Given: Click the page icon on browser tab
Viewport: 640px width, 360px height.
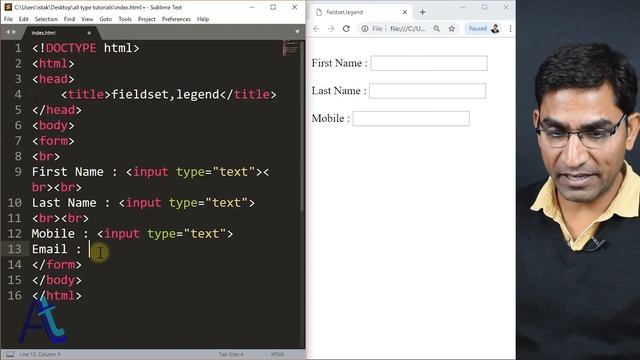Looking at the screenshot, I should (x=319, y=12).
